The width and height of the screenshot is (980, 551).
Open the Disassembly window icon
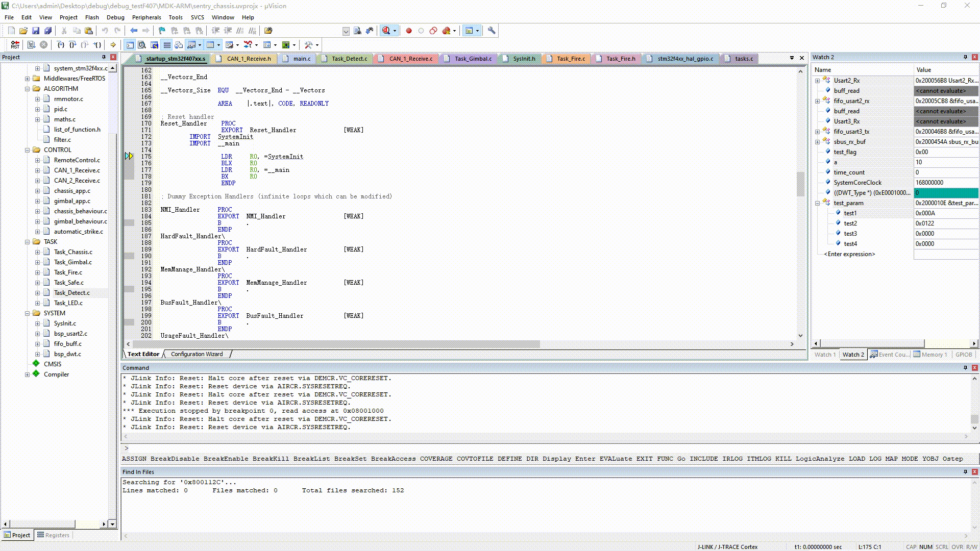point(142,45)
